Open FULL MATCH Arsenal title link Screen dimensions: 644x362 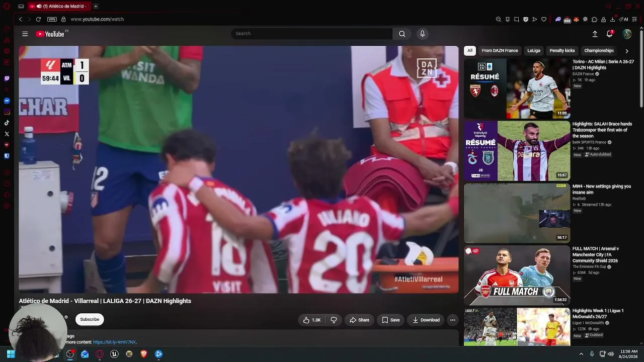point(596,254)
